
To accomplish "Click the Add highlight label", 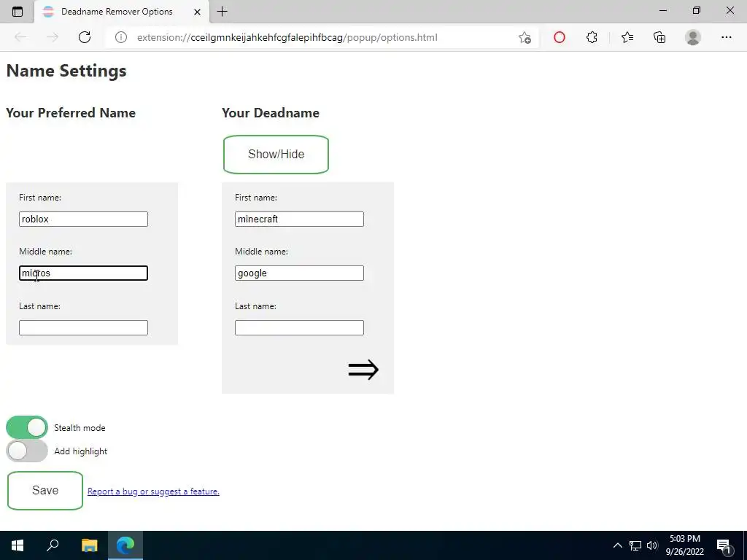I will point(80,451).
